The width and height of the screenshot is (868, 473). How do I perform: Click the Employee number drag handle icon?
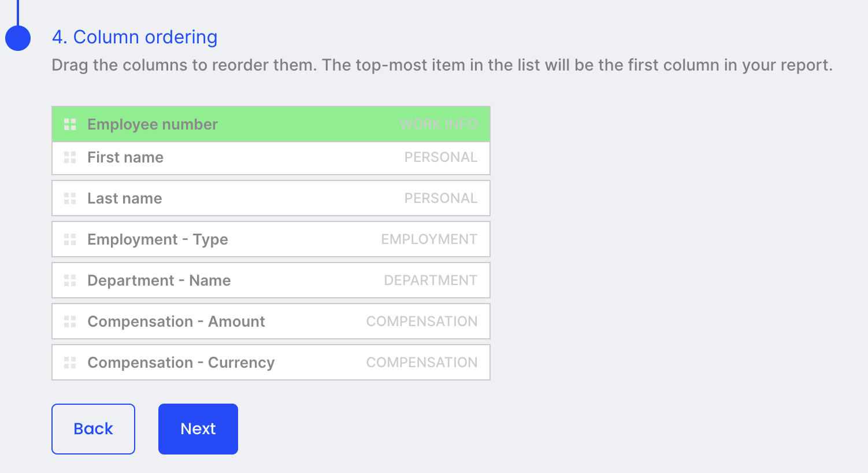point(70,124)
